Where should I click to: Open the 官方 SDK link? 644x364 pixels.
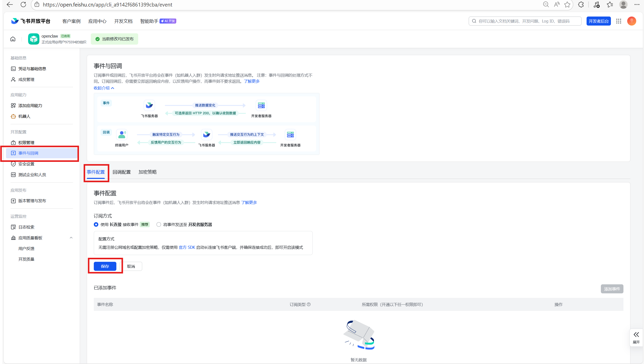187,247
